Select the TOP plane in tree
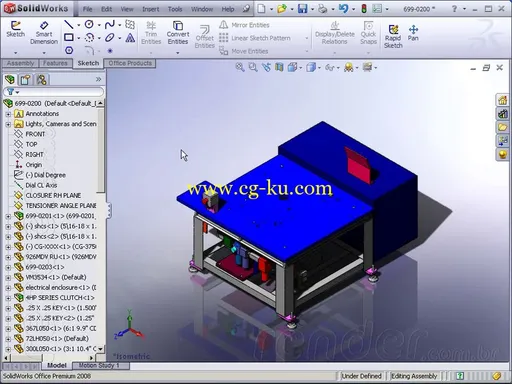The image size is (512, 384). coord(31,144)
